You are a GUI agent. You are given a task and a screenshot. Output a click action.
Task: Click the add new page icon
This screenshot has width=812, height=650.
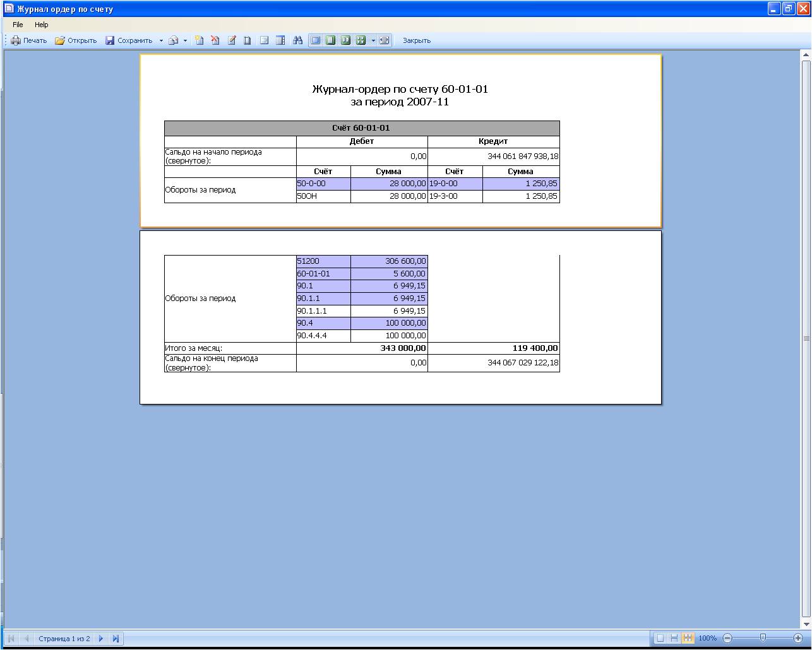[x=199, y=40]
